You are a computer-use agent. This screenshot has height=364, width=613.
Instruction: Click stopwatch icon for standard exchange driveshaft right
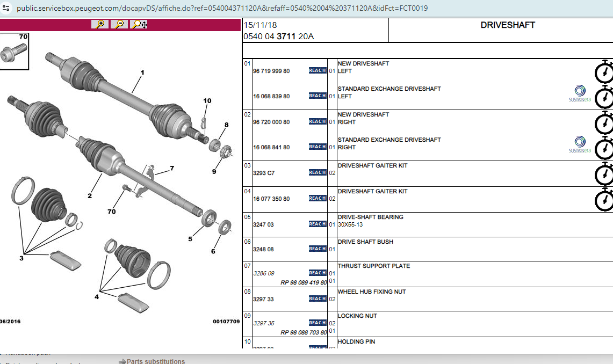tap(604, 148)
